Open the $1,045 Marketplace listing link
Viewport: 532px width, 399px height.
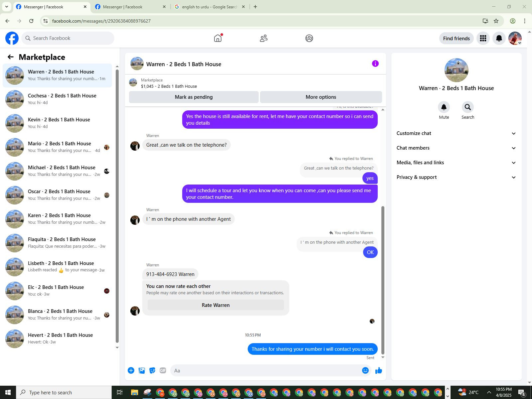tap(169, 86)
